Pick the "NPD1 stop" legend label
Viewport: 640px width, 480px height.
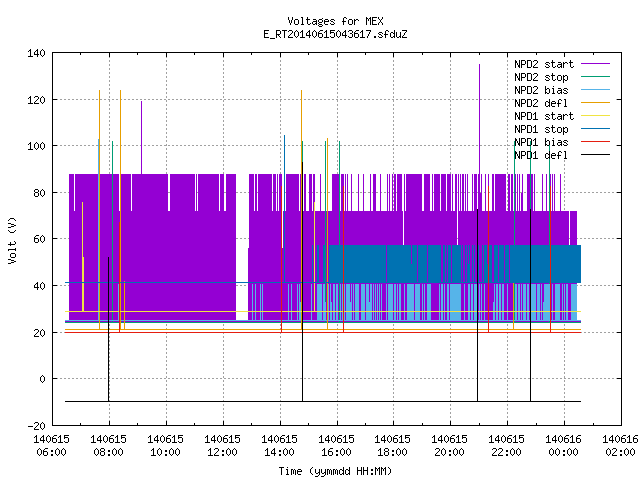coord(541,129)
